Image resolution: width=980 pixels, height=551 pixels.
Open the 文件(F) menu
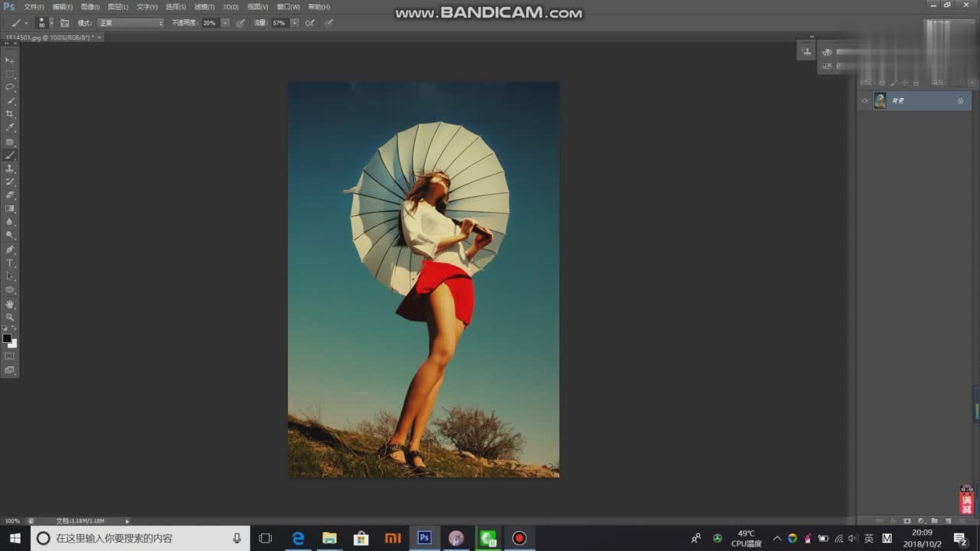(x=34, y=7)
